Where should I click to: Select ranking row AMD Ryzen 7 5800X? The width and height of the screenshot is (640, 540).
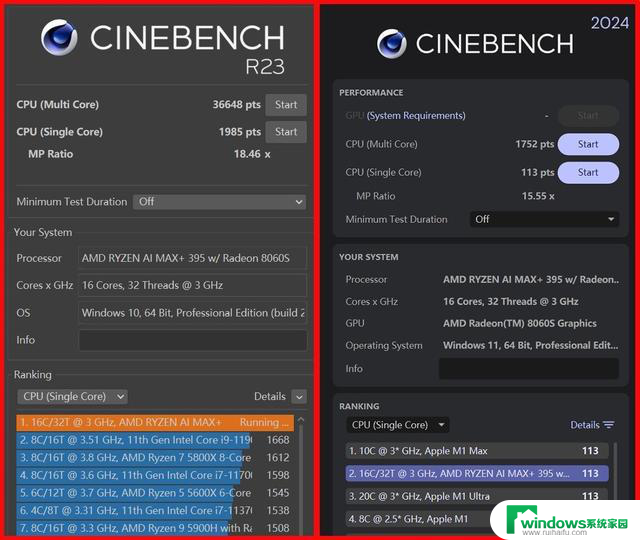click(155, 458)
